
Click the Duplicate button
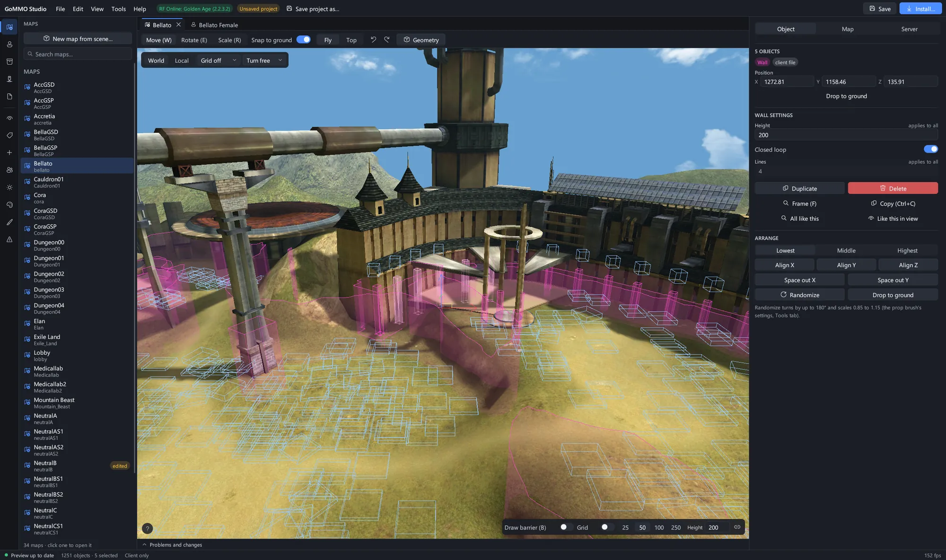tap(799, 188)
